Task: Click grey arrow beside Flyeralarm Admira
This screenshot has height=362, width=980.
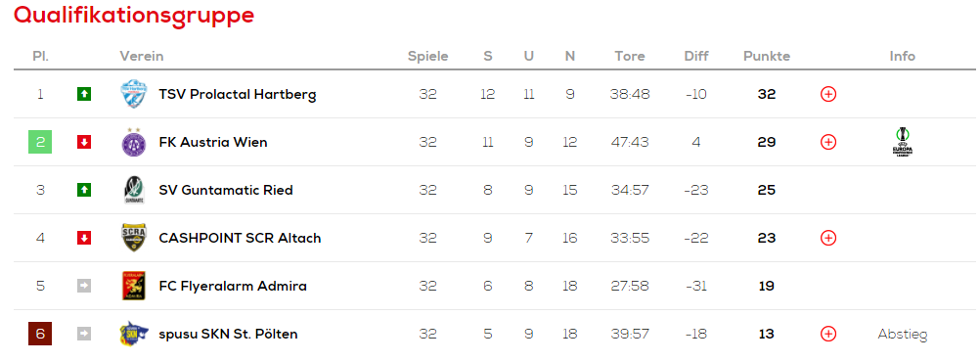Action: [x=84, y=286]
